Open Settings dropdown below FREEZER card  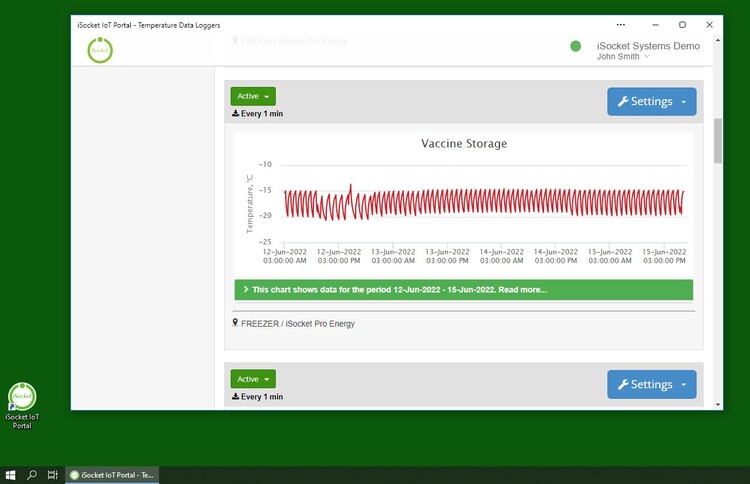[651, 385]
